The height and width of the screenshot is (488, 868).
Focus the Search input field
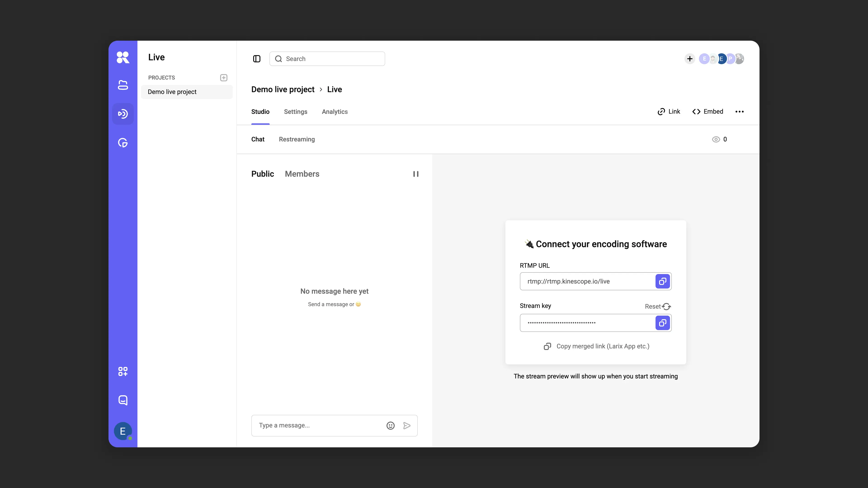327,59
